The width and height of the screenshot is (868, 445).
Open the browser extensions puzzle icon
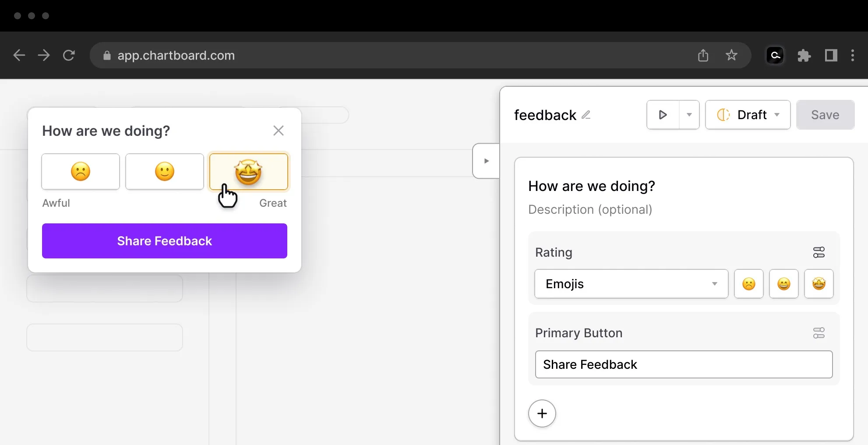[804, 56]
